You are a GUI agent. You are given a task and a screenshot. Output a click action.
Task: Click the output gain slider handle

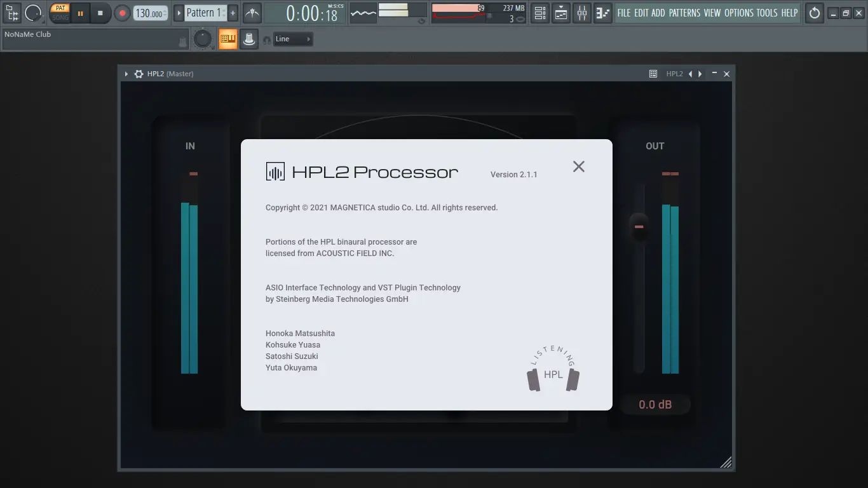pos(639,227)
